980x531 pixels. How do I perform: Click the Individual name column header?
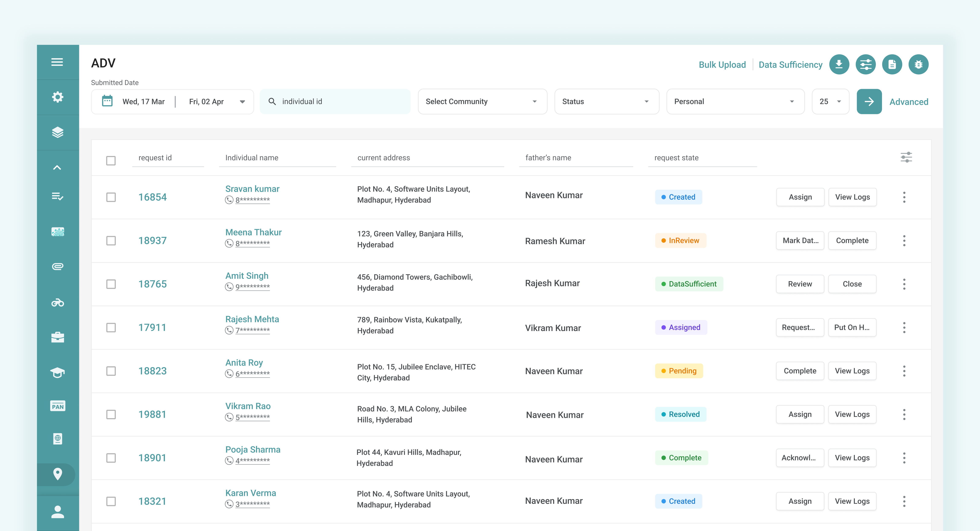click(x=252, y=157)
